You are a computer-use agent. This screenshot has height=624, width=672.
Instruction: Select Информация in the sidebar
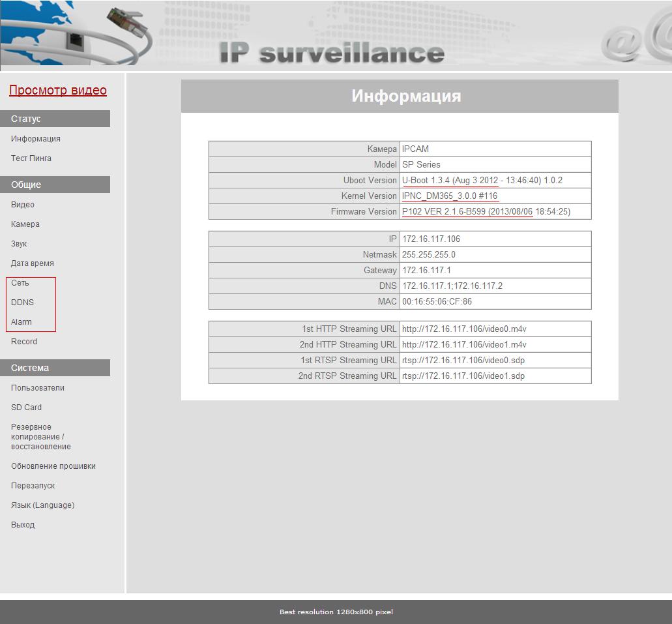pyautogui.click(x=36, y=139)
